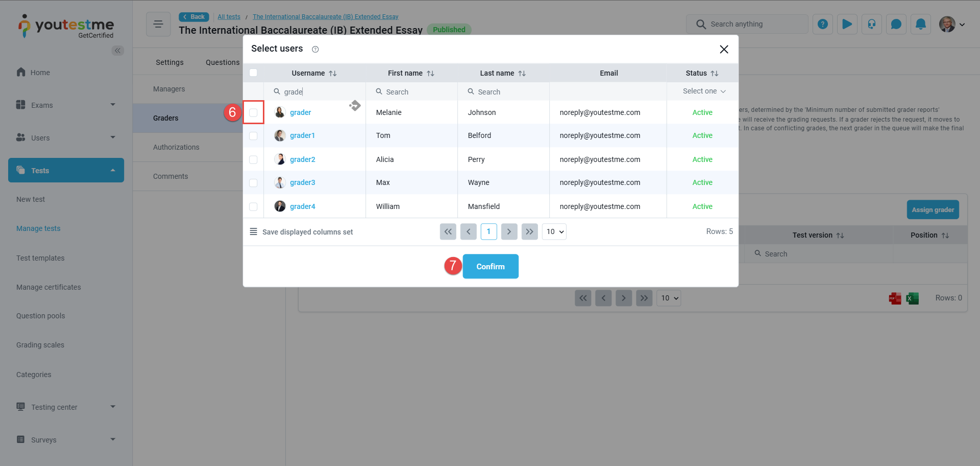The height and width of the screenshot is (466, 980).
Task: Open the All tests breadcrumb link
Action: click(x=229, y=17)
